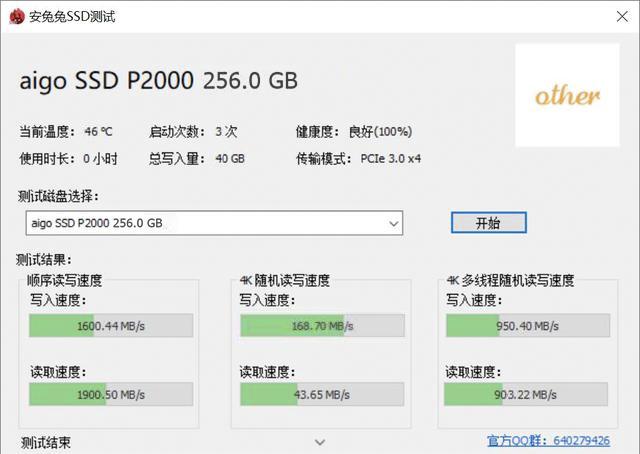
Task: Open the test disk selection dropdown
Action: [214, 223]
